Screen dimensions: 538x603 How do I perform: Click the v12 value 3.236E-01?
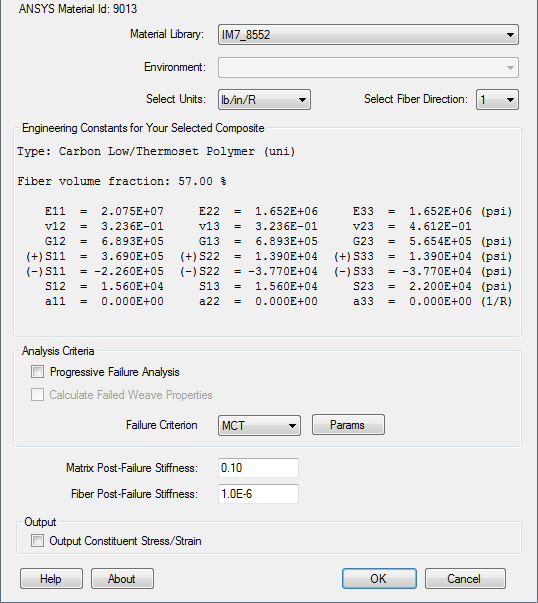[132, 227]
